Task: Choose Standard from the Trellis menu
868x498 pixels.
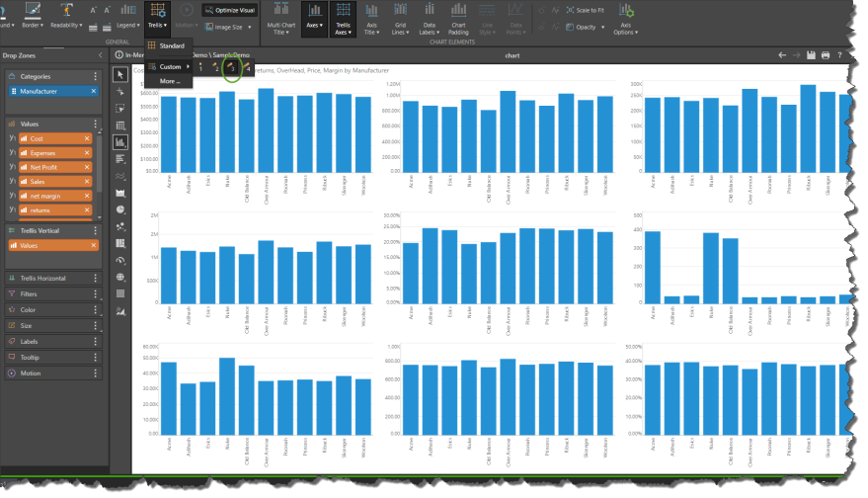Action: 171,45
